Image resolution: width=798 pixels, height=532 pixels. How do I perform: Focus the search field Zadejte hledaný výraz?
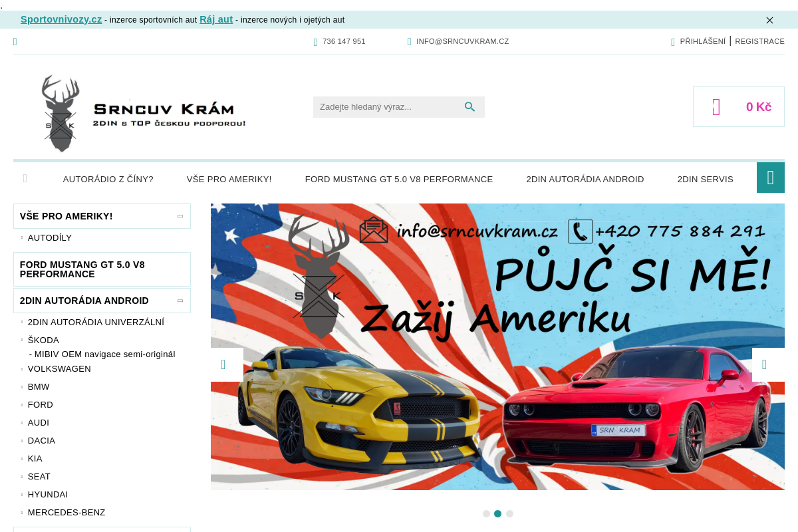pyautogui.click(x=384, y=107)
